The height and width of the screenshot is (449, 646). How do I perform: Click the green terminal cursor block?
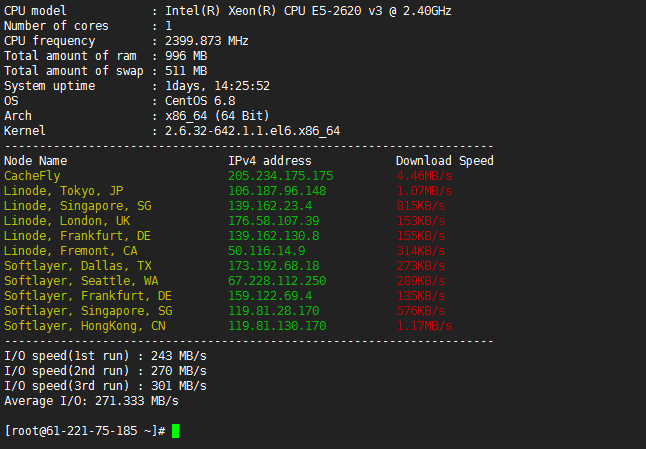pos(176,431)
